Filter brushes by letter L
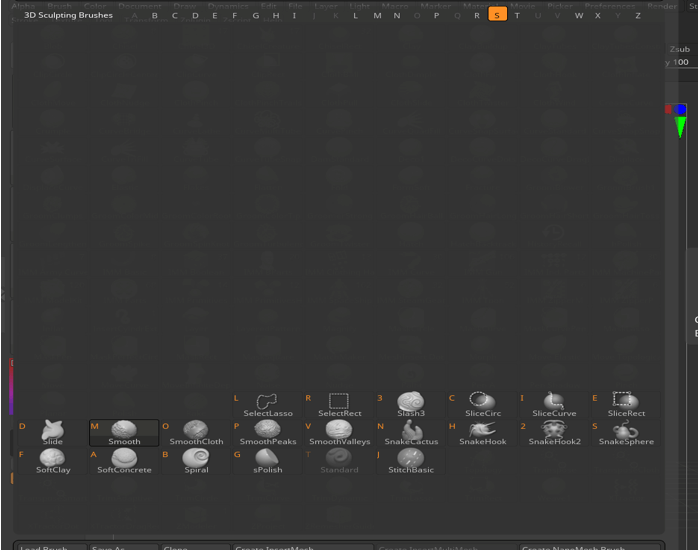The height and width of the screenshot is (550, 698). [x=355, y=16]
